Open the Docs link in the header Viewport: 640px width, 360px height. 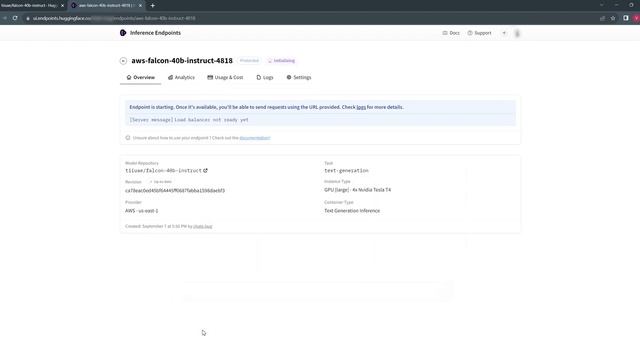pos(451,33)
